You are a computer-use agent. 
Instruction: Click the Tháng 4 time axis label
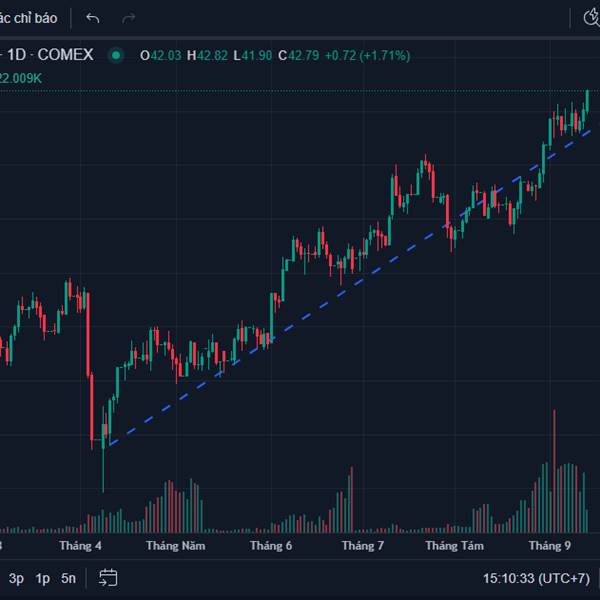pos(80,546)
